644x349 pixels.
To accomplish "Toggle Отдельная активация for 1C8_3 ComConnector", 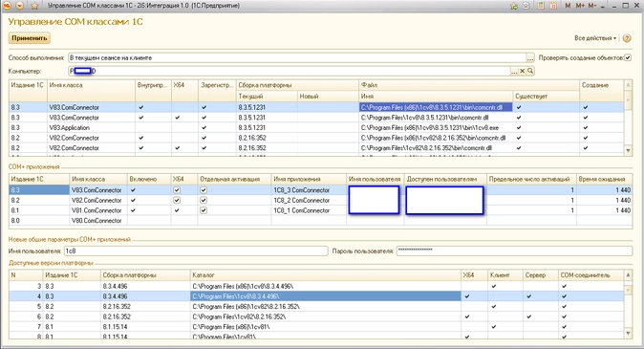I will 204,190.
